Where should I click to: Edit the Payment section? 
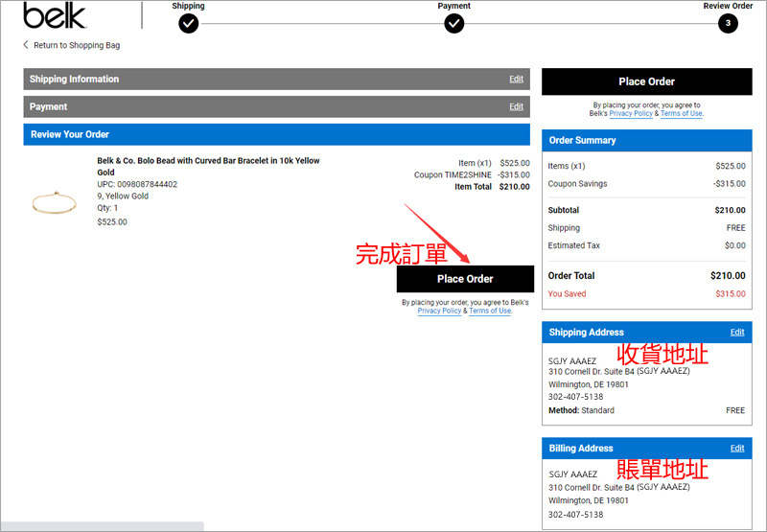(516, 106)
